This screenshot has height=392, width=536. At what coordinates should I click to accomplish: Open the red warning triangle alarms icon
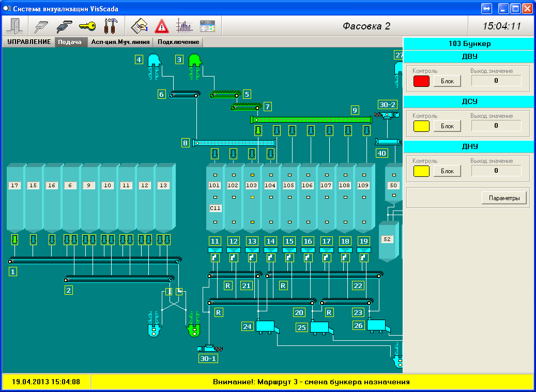pos(162,26)
